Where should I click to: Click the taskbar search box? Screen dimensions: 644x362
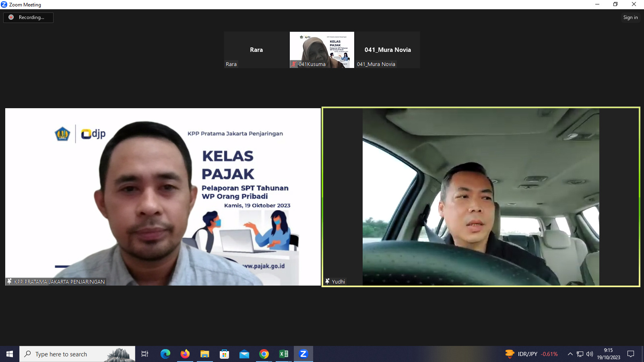coord(77,354)
